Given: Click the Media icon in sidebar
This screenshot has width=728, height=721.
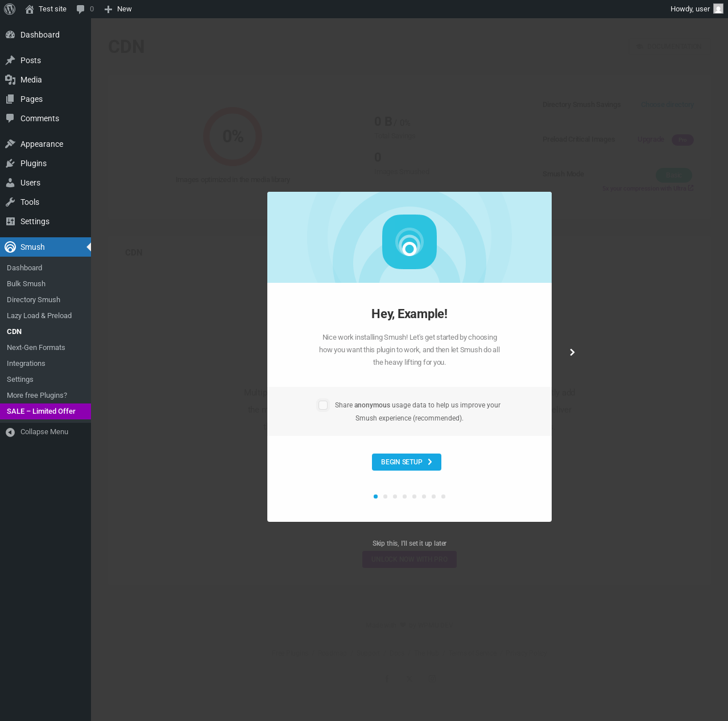Looking at the screenshot, I should click(10, 80).
